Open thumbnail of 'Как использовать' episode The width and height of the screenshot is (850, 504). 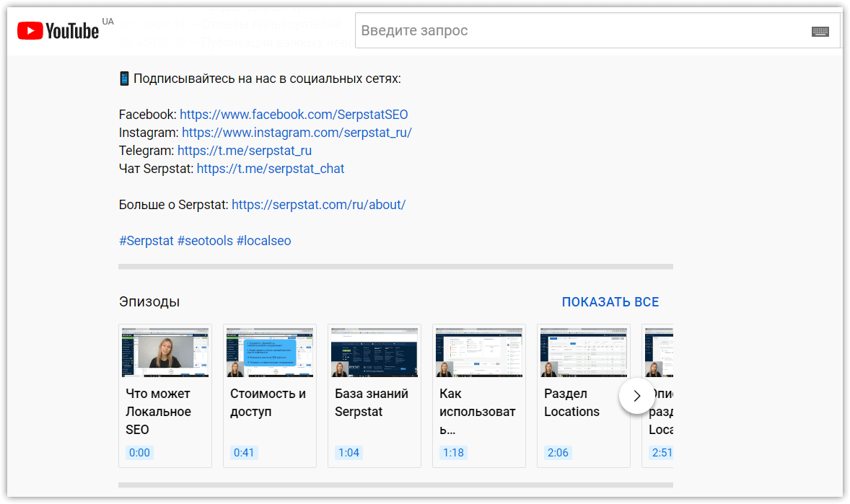click(479, 353)
